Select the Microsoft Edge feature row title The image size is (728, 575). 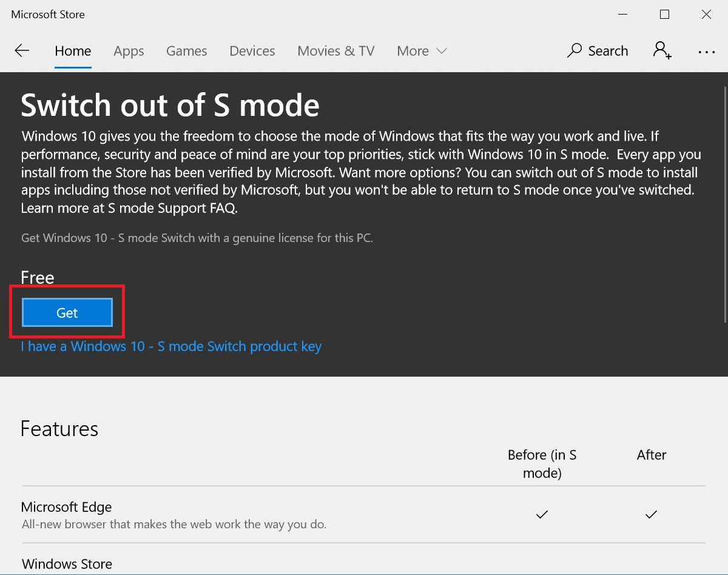tap(67, 507)
